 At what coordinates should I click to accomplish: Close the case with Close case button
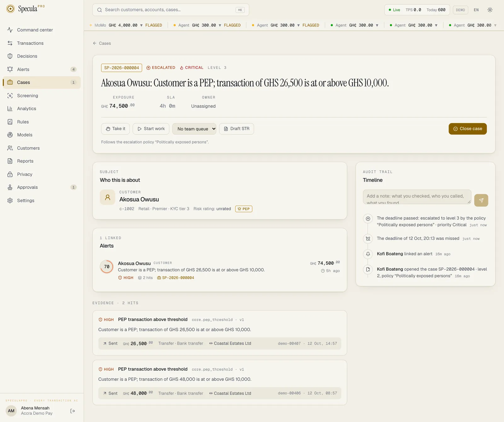[468, 129]
